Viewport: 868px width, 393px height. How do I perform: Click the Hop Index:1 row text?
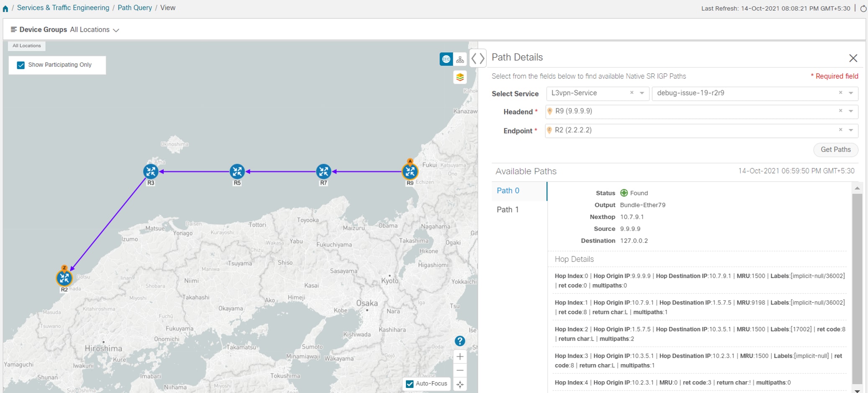pyautogui.click(x=700, y=307)
